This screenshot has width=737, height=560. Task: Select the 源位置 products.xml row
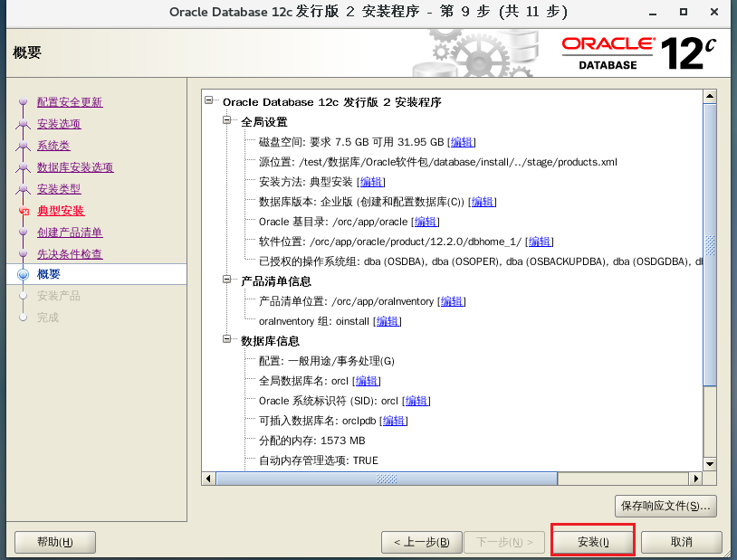coord(438,162)
